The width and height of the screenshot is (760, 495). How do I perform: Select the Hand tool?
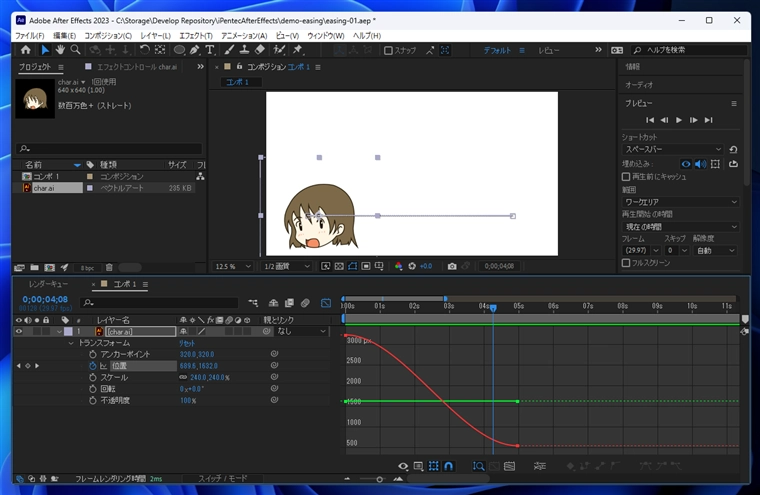[60, 49]
